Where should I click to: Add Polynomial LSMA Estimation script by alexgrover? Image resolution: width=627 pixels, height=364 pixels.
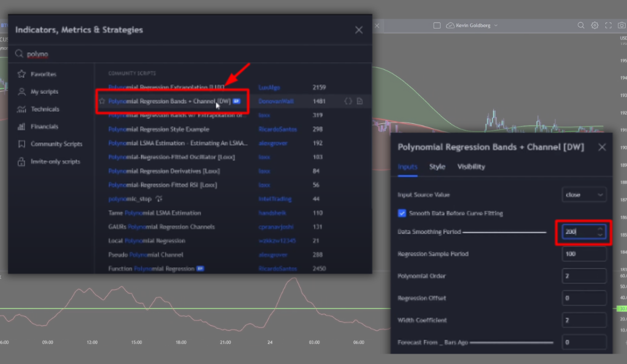click(x=178, y=143)
